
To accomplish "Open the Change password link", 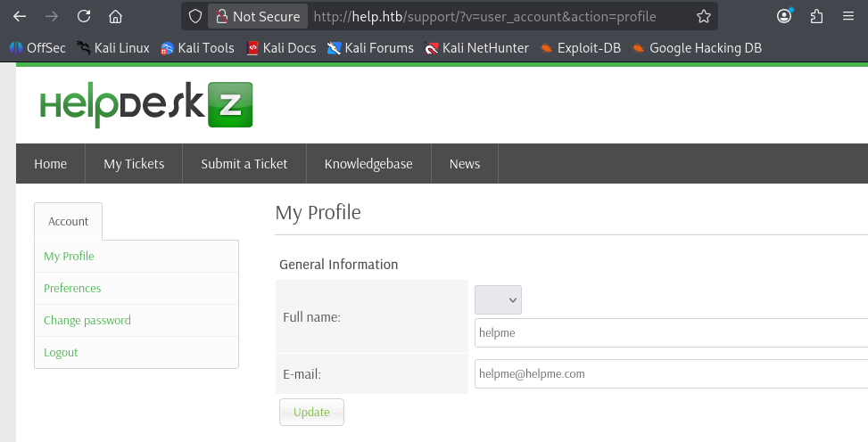I will point(87,321).
